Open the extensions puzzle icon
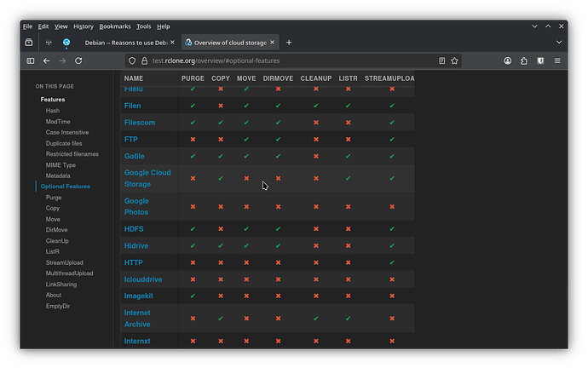The width and height of the screenshot is (588, 368). click(524, 60)
